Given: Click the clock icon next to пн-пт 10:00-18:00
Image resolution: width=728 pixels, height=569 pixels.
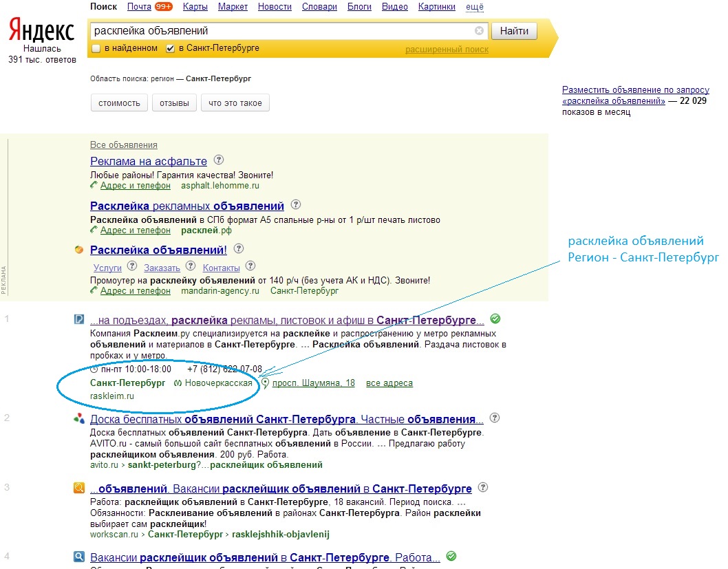Looking at the screenshot, I should point(94,369).
